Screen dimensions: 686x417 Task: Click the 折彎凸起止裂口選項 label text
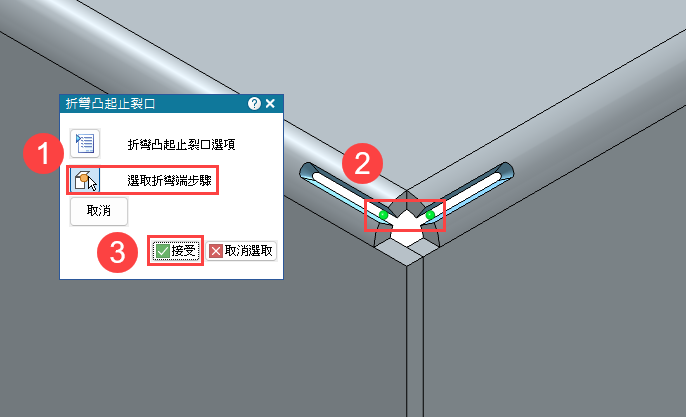click(x=181, y=144)
